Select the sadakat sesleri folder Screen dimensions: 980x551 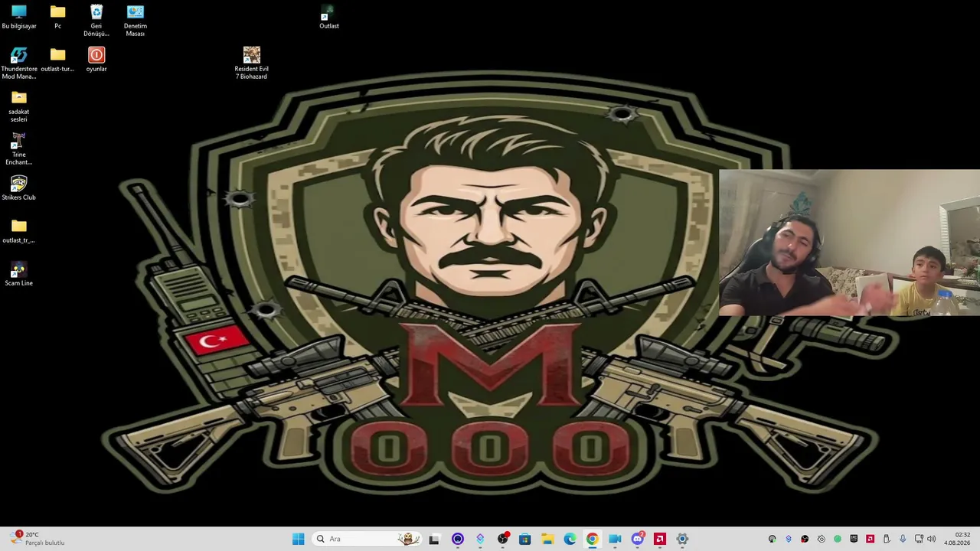19,107
